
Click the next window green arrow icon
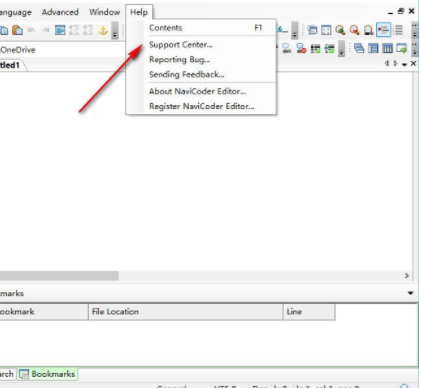(402, 49)
